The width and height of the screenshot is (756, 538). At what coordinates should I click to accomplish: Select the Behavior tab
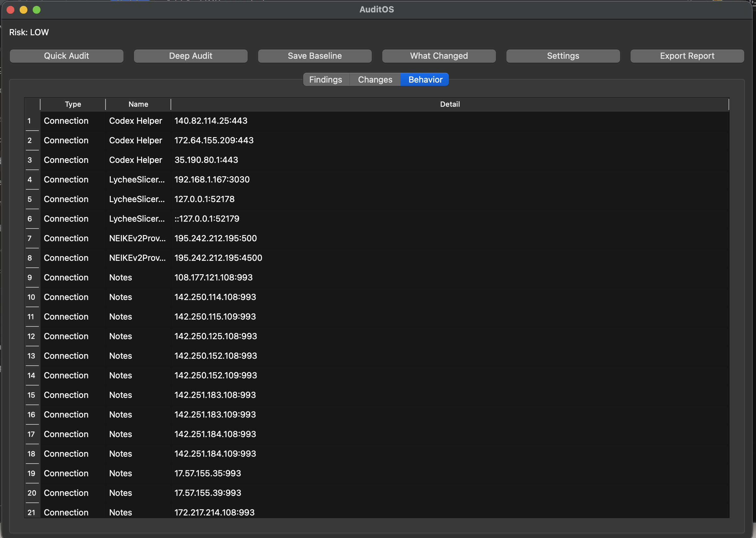click(425, 80)
